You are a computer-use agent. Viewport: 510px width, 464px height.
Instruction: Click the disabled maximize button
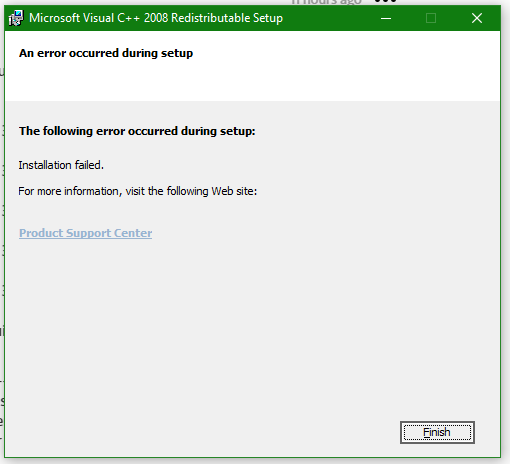(x=431, y=18)
